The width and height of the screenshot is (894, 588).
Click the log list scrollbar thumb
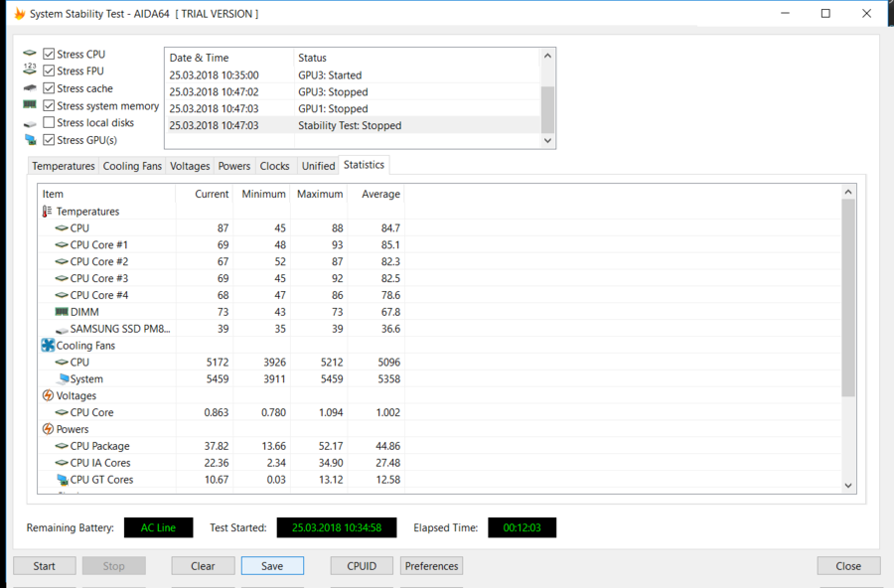pyautogui.click(x=547, y=109)
